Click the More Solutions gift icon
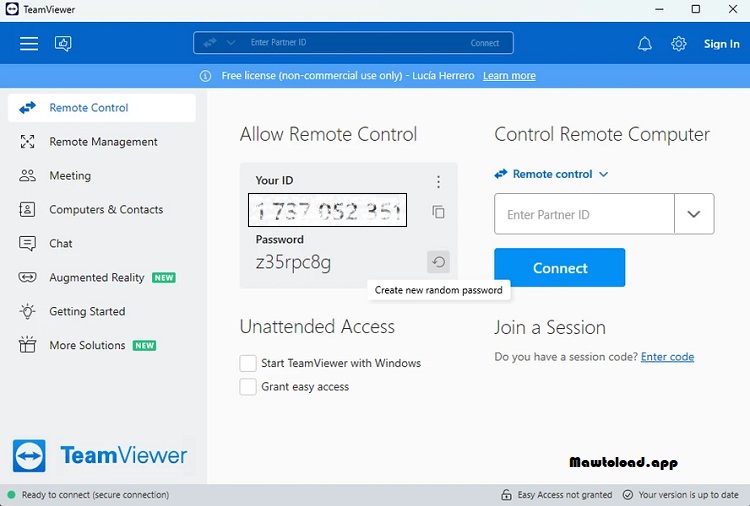This screenshot has height=506, width=750. (27, 345)
